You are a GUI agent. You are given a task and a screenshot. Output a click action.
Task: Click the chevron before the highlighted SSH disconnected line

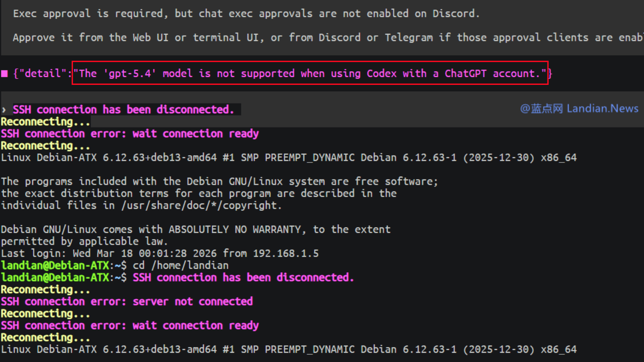[4, 110]
